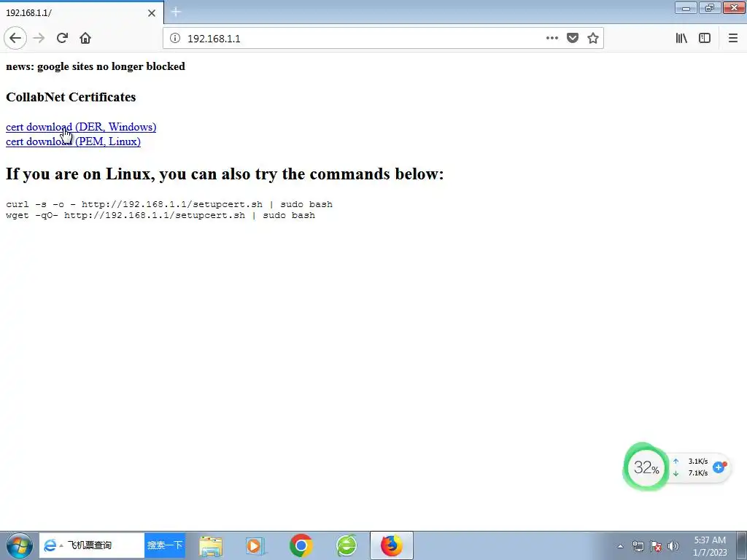This screenshot has height=560, width=747.
Task: Open the Firefox home page
Action: pyautogui.click(x=85, y=38)
